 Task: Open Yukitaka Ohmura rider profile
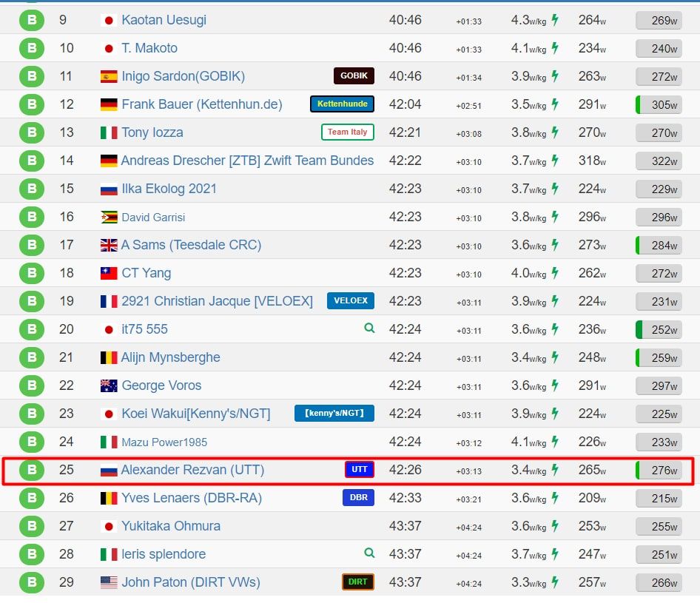[170, 526]
